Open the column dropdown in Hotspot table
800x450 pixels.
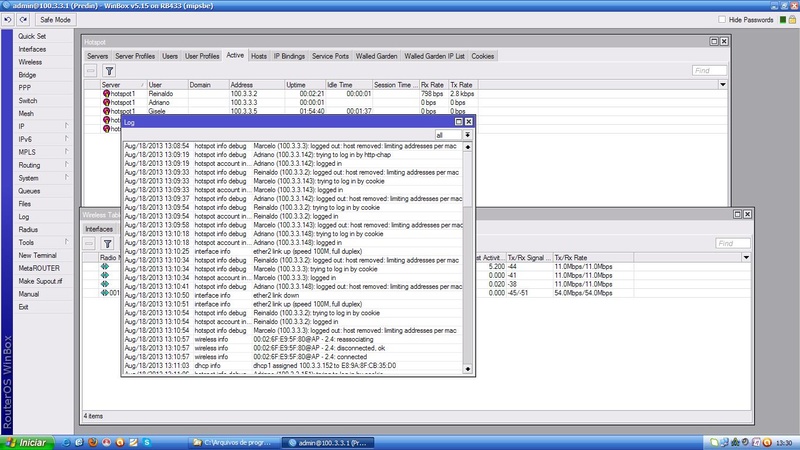[x=722, y=85]
